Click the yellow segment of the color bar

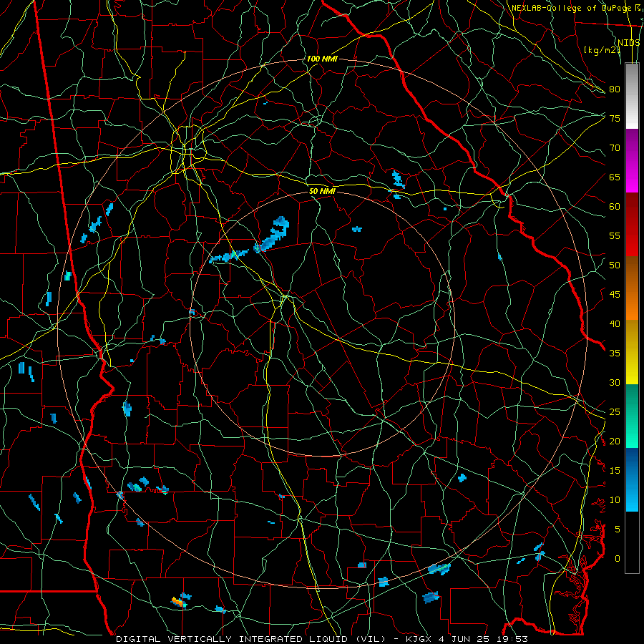click(632, 352)
